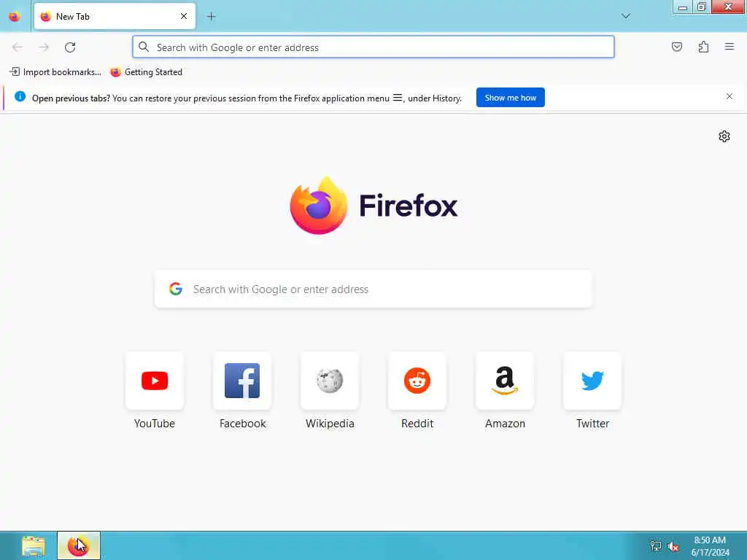The height and width of the screenshot is (560, 747).
Task: Go back one page arrow
Action: pos(18,47)
